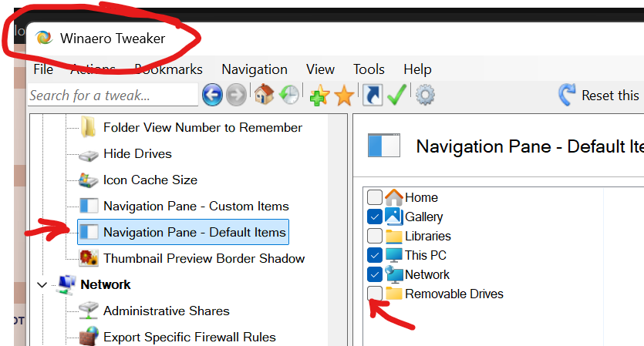Click the 'Libraries' label in list

pos(428,236)
